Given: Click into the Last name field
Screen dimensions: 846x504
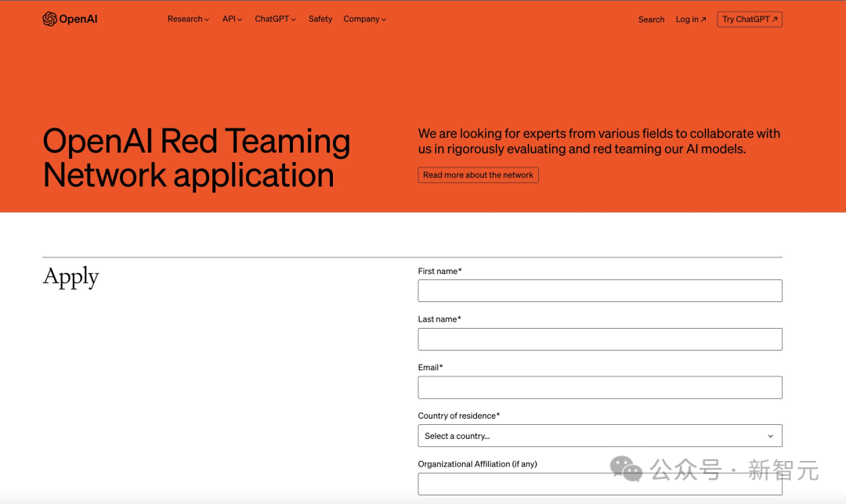Looking at the screenshot, I should tap(599, 339).
